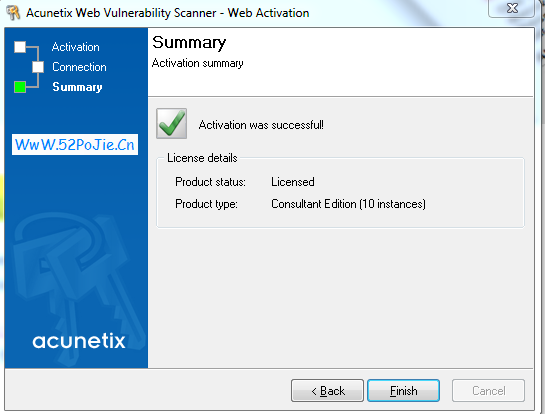Click the white Connection step box
Viewport: 545px width, 414px height.
click(38, 67)
